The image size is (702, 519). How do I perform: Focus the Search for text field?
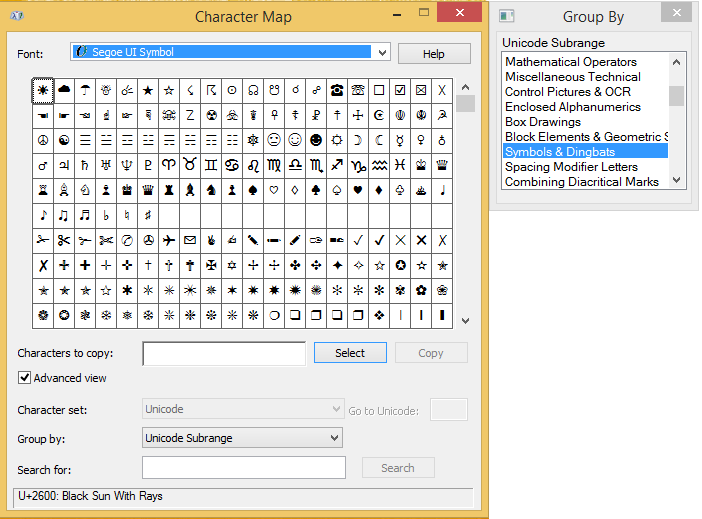[x=244, y=468]
